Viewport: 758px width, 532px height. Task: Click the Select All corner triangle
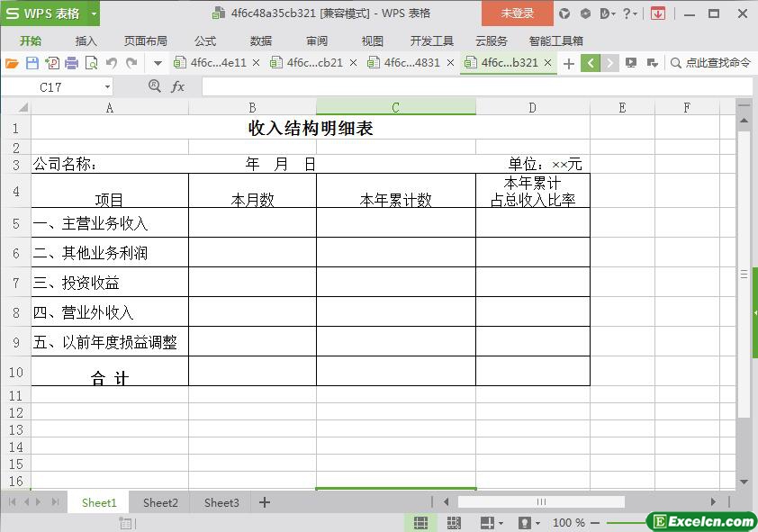[21, 107]
